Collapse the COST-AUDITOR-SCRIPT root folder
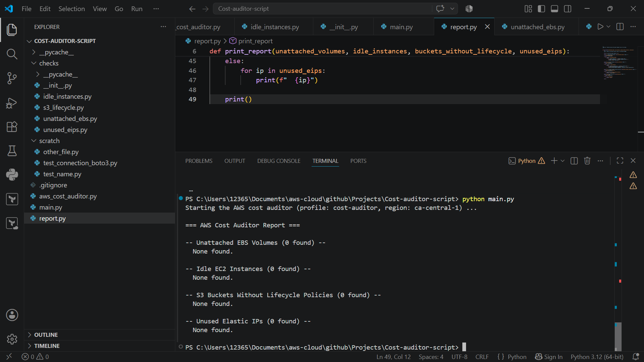 point(30,41)
